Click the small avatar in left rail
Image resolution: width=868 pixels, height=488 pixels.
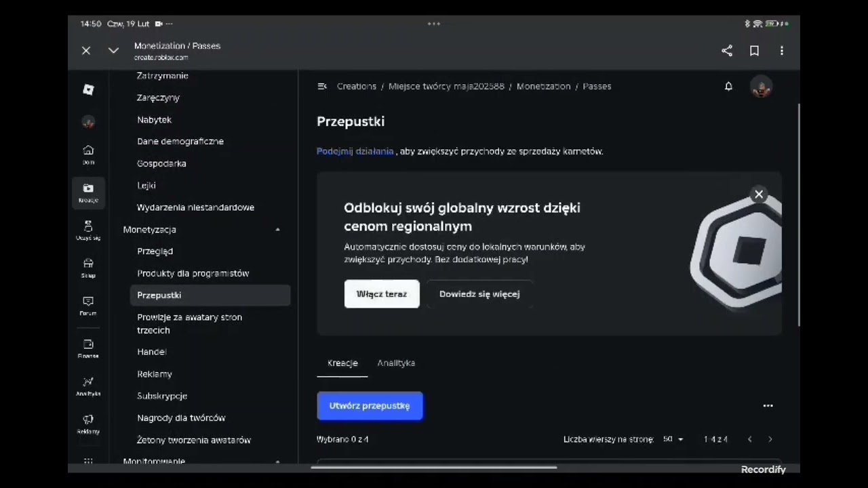click(88, 122)
